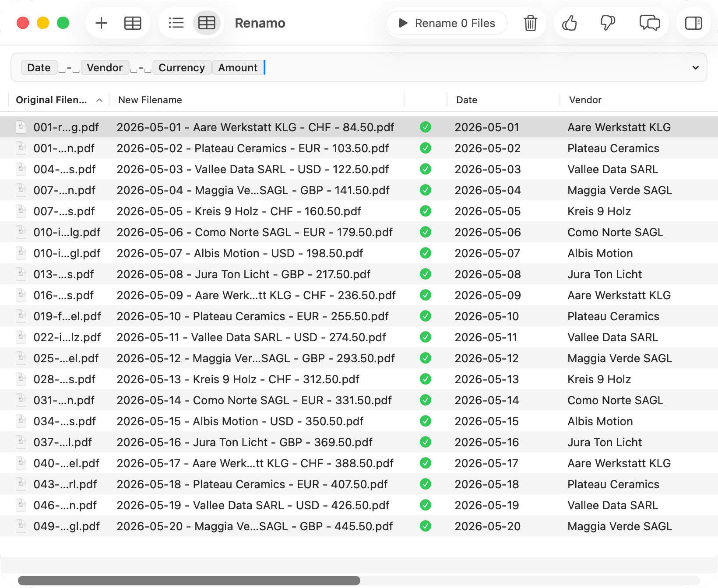718x588 pixels.
Task: Click the trash icon to remove files
Action: (x=530, y=23)
